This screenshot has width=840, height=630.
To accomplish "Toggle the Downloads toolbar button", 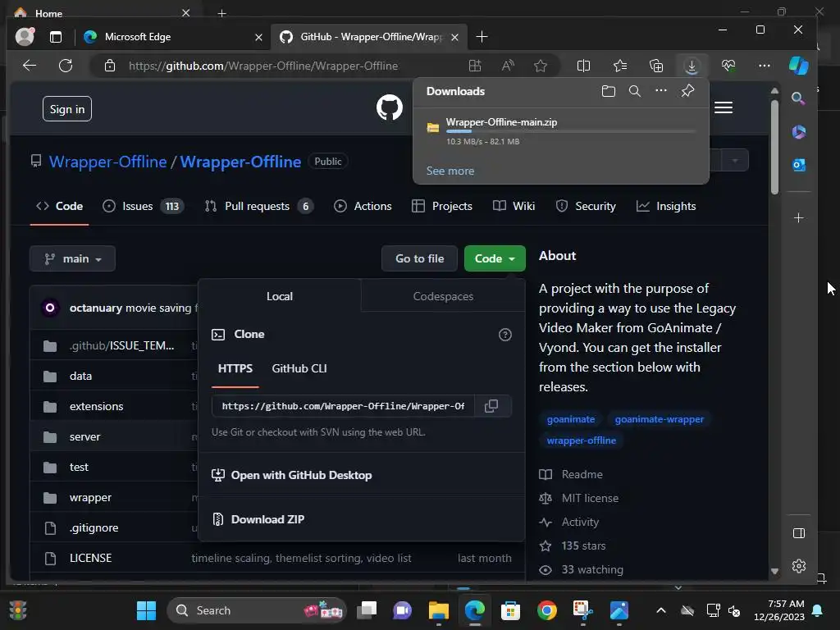I will pos(692,66).
